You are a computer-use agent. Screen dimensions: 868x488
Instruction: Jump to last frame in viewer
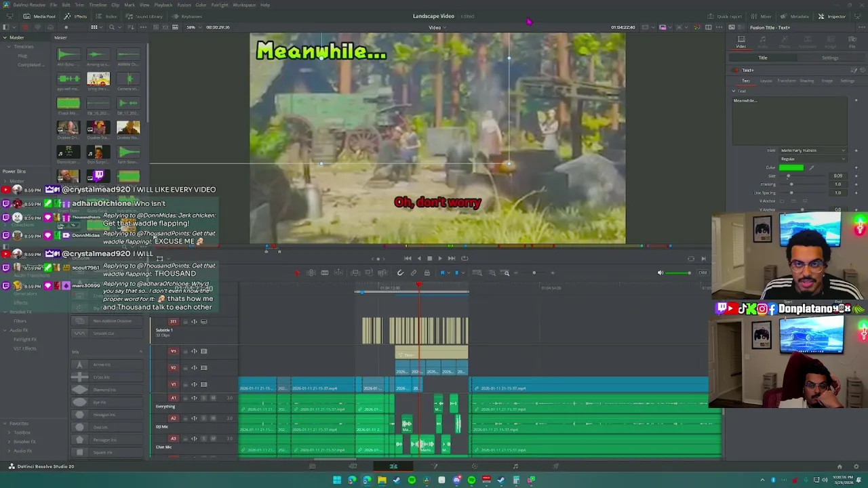pyautogui.click(x=452, y=258)
